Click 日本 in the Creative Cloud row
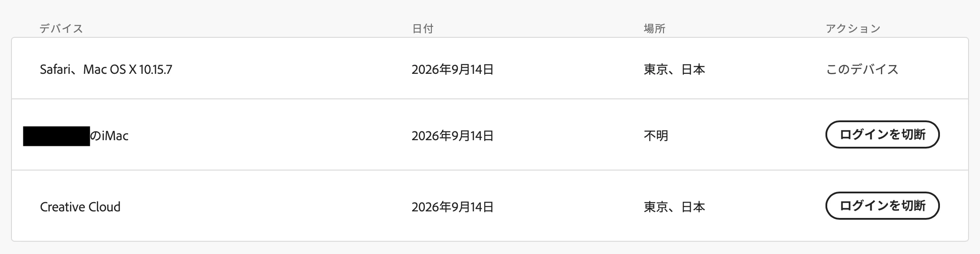This screenshot has height=254, width=980. [x=693, y=207]
